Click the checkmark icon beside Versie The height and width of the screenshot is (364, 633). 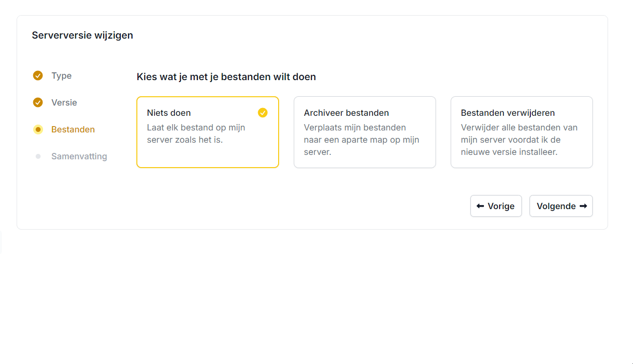tap(38, 103)
